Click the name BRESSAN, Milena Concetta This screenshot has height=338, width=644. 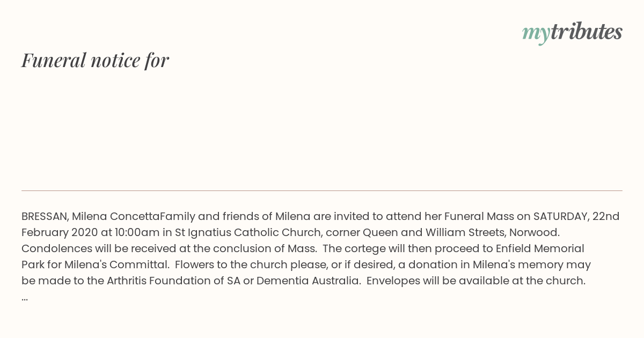(x=91, y=216)
